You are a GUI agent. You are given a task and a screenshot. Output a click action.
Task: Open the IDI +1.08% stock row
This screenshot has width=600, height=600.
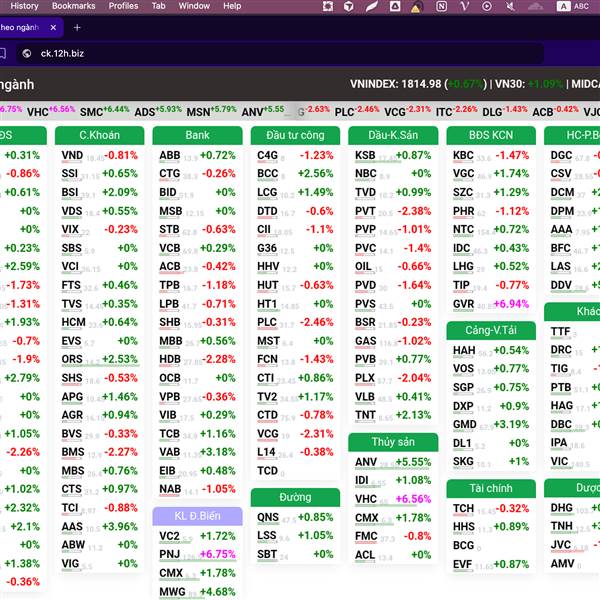(393, 481)
